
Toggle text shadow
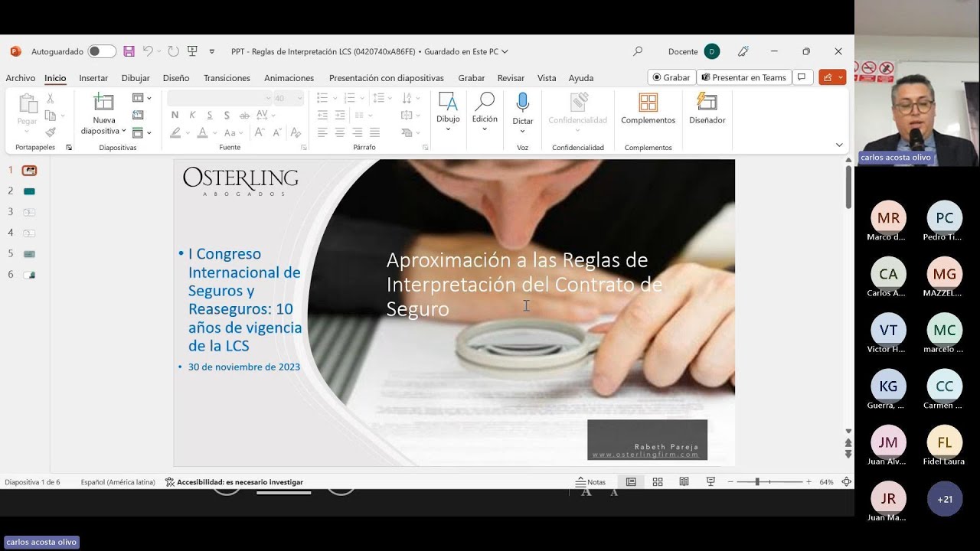227,115
